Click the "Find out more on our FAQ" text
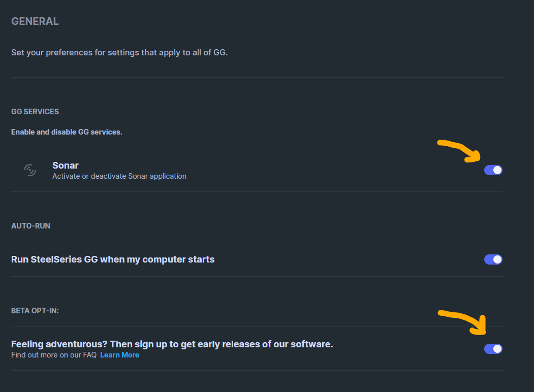 54,355
